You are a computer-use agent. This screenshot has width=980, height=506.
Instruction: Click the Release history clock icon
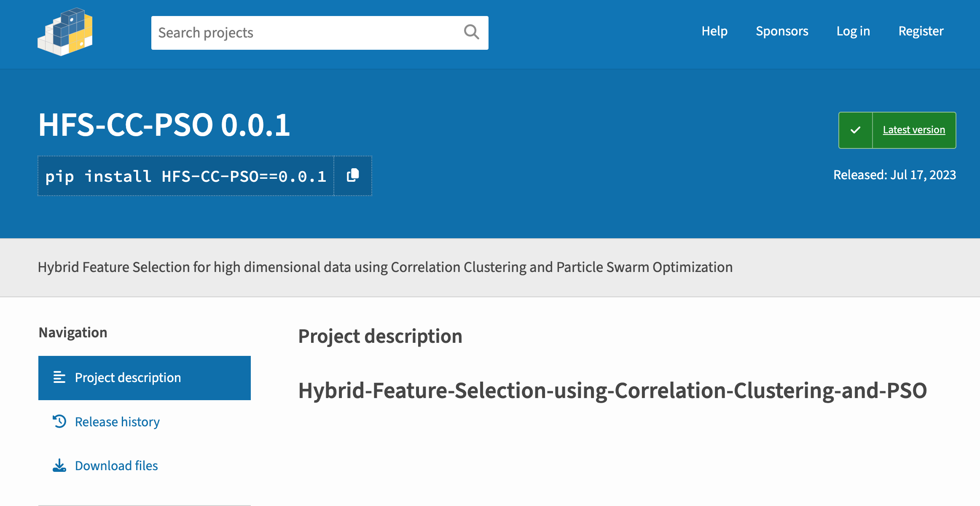(59, 421)
